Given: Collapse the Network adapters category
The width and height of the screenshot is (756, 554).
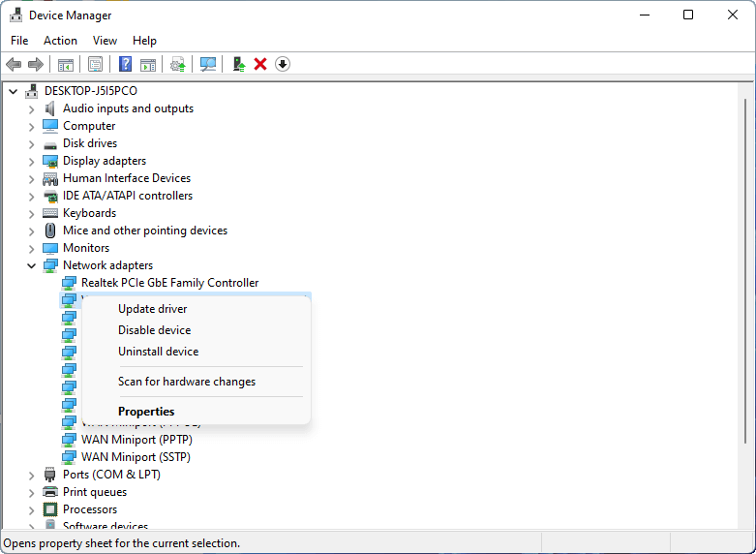Looking at the screenshot, I should [31, 265].
